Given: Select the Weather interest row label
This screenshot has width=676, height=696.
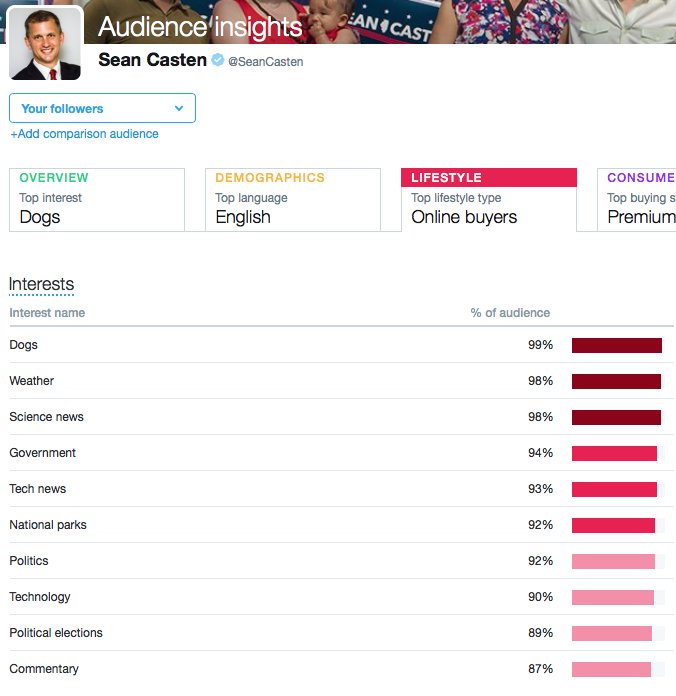Looking at the screenshot, I should (x=32, y=380).
